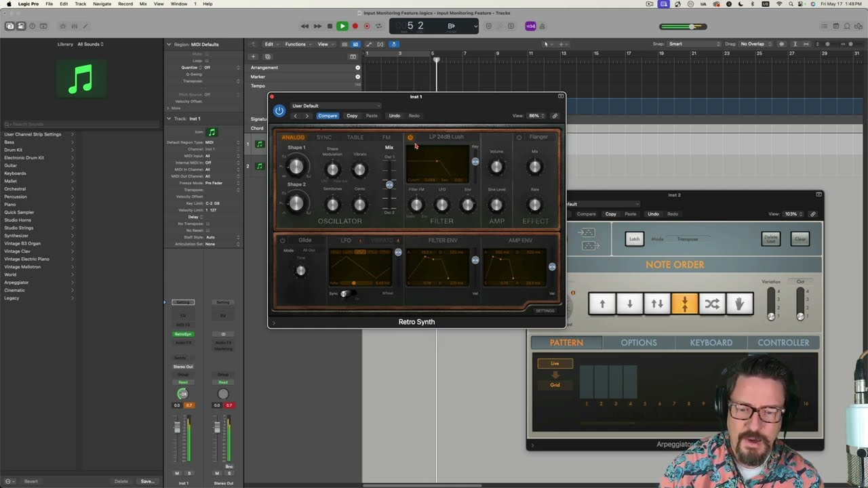Select the TABLE oscillator tab
868x488 pixels.
(355, 138)
